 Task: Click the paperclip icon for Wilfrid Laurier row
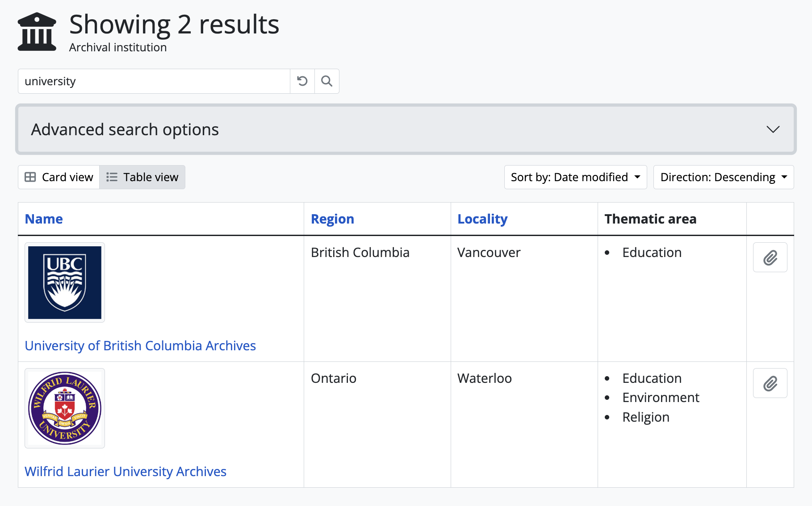770,383
